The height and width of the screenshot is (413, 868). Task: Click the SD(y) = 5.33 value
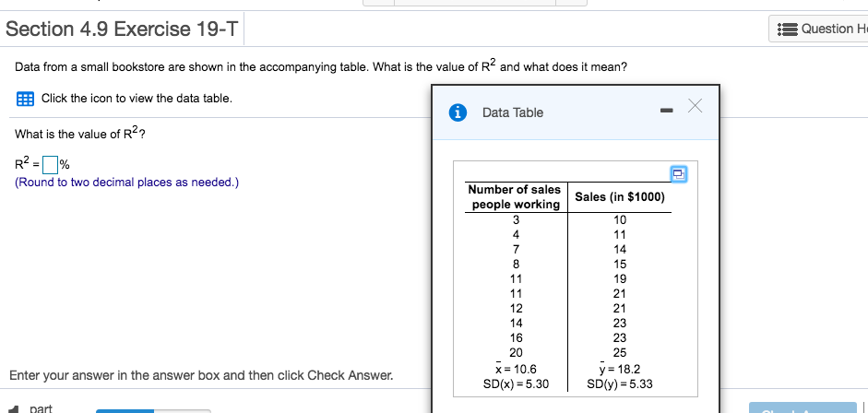point(620,383)
